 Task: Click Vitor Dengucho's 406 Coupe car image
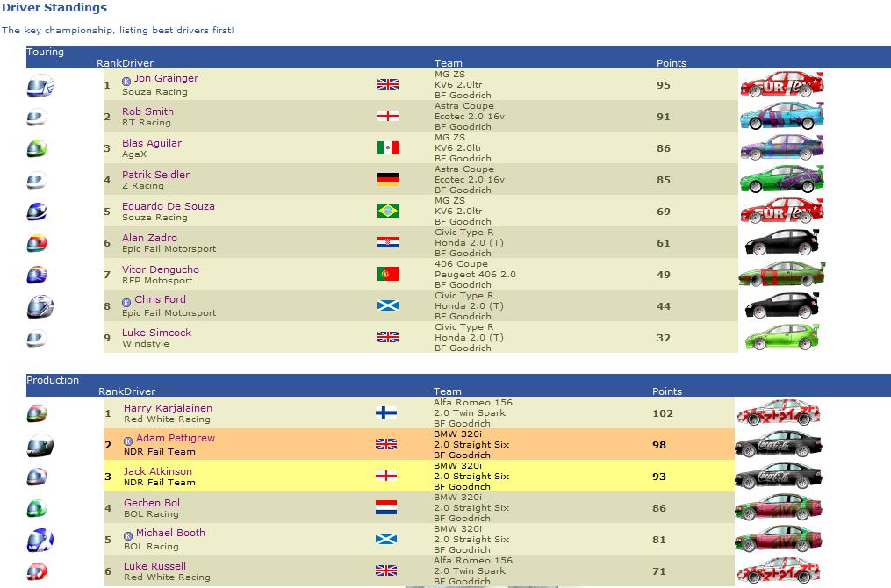782,275
